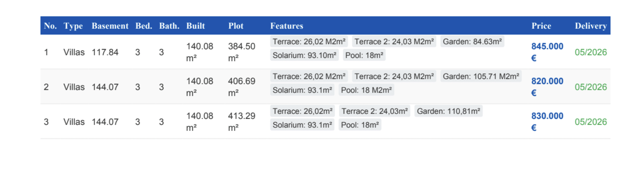Viewport: 644px width, 184px height.
Task: Click the "Bath." column header
Action: point(169,26)
